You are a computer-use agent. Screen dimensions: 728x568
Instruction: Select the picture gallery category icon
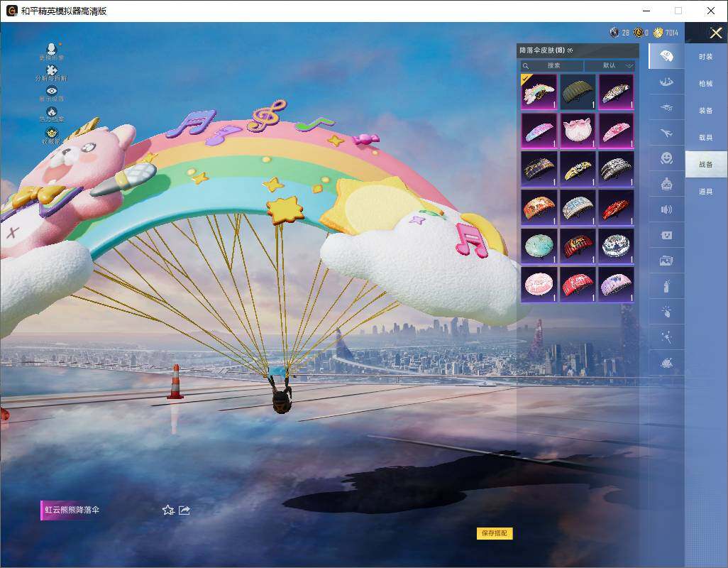666,261
